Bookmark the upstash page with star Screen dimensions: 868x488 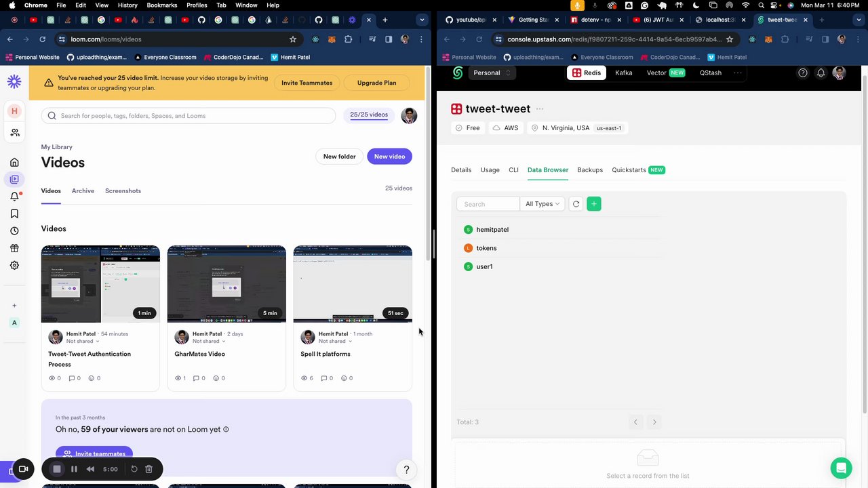tap(730, 39)
